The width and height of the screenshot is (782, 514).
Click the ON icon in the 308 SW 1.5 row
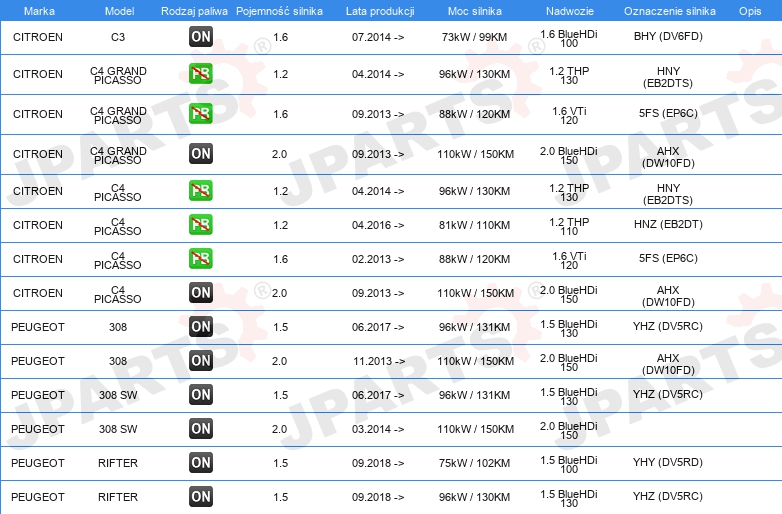[x=200, y=395]
